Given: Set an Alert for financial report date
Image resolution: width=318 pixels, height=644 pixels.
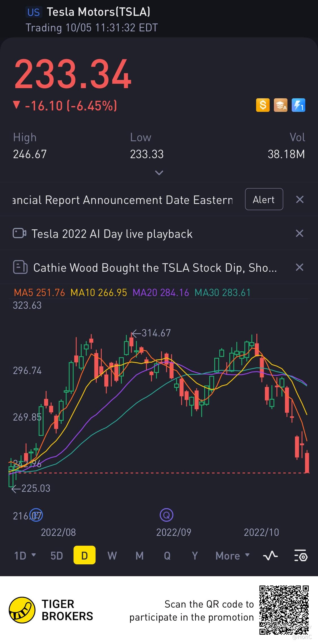Looking at the screenshot, I should 264,199.
